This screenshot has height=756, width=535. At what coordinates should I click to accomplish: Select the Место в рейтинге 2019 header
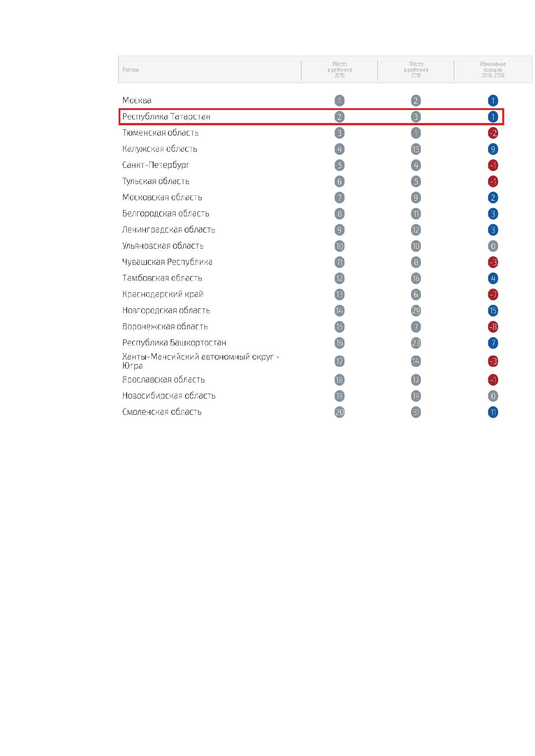pyautogui.click(x=340, y=70)
